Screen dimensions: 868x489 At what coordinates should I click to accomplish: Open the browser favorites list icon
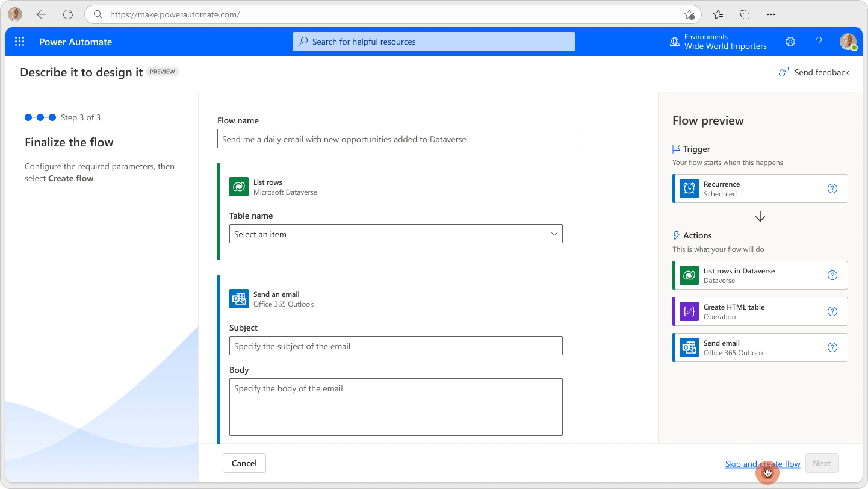click(x=718, y=14)
